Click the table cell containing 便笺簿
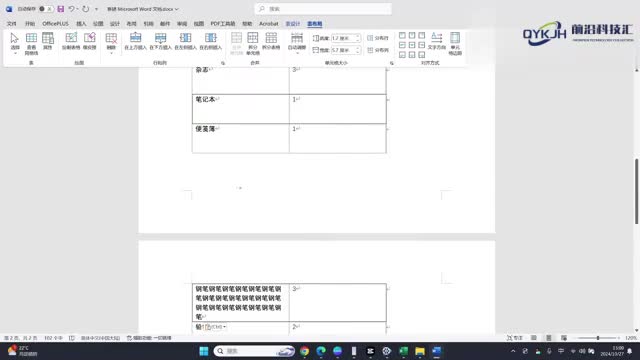This screenshot has height=360, width=640. [241, 138]
